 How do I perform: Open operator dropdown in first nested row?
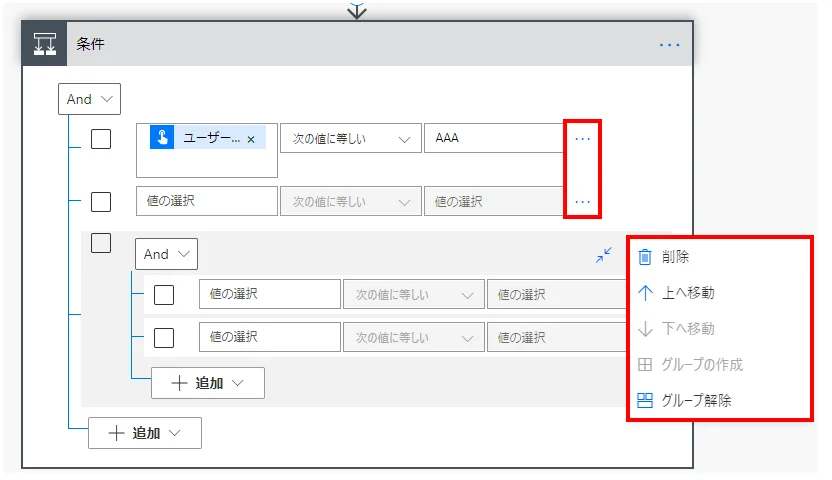tap(413, 294)
